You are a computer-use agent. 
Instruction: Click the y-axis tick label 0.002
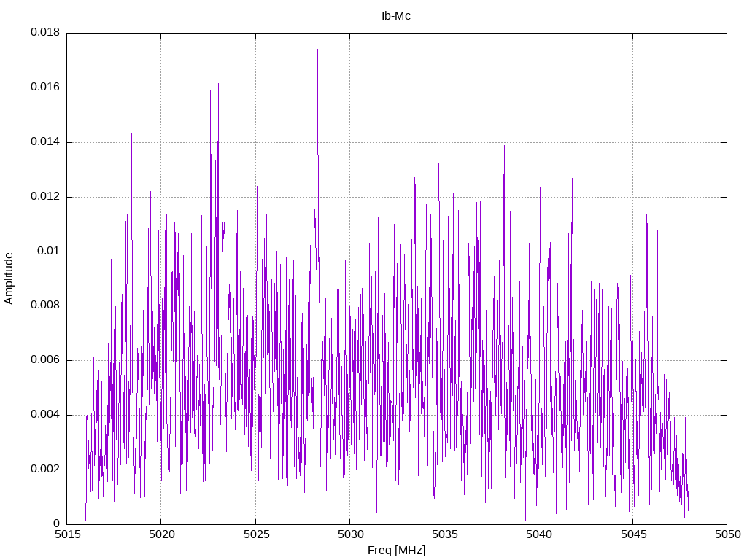tap(45, 469)
